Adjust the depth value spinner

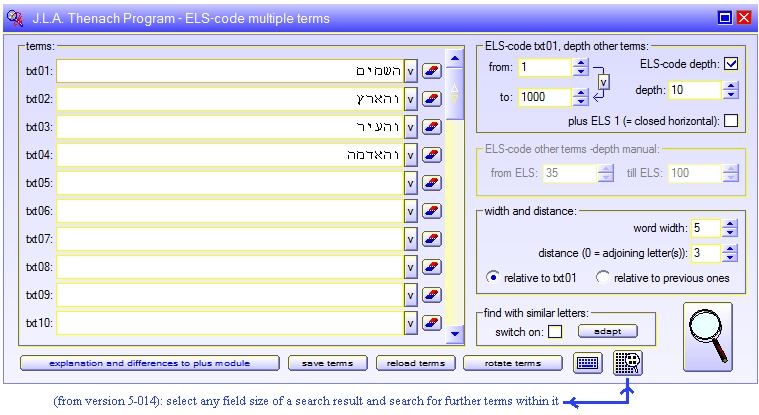pyautogui.click(x=730, y=90)
